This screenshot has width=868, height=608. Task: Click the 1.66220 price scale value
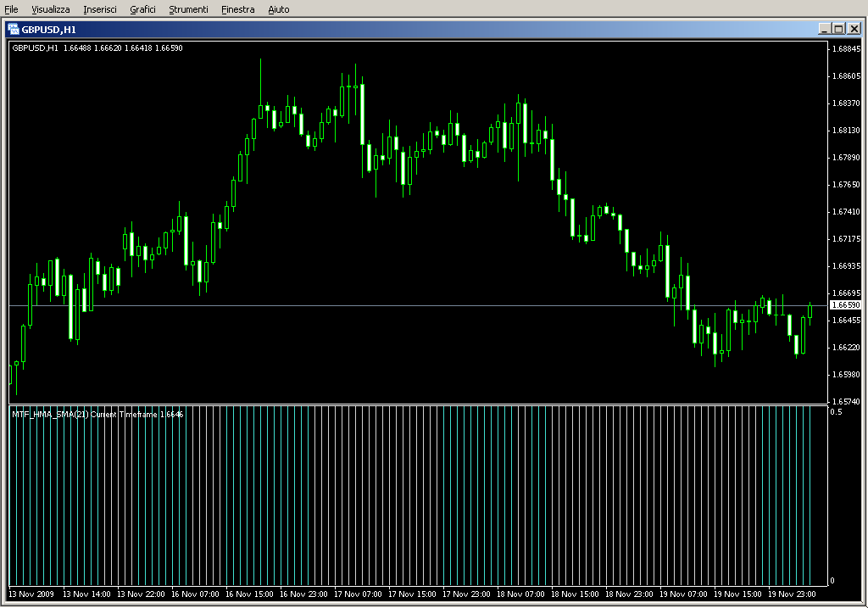click(x=847, y=347)
